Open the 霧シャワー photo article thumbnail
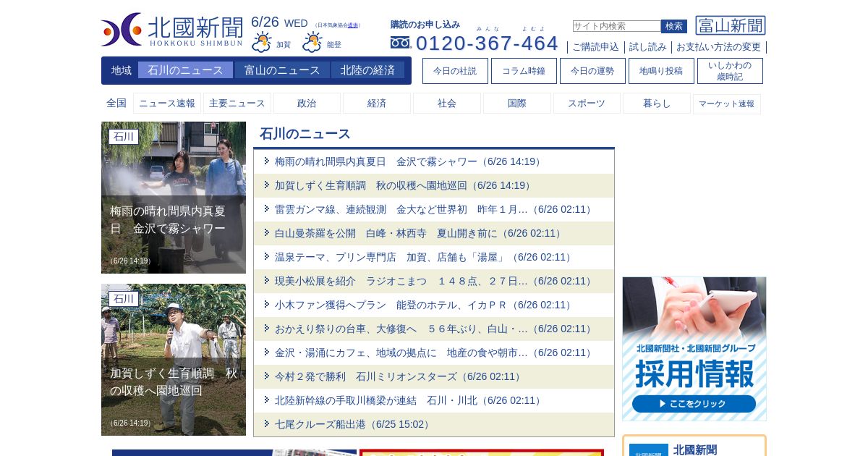Screen dimensions: 868x456 [x=174, y=198]
